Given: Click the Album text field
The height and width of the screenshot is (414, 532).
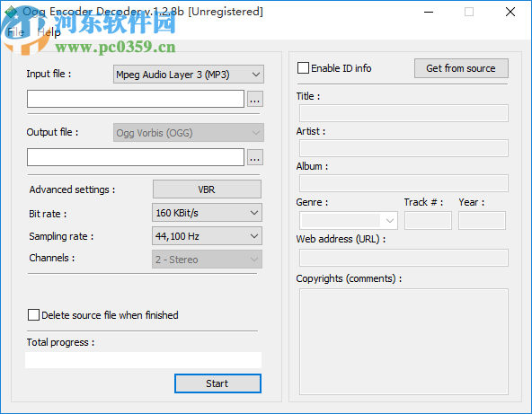Looking at the screenshot, I should pos(403,183).
